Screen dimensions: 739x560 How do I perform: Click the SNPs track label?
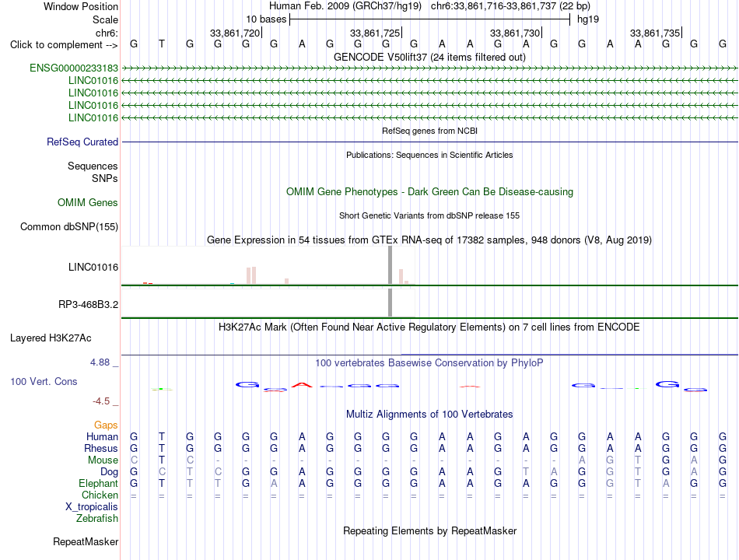tap(105, 179)
